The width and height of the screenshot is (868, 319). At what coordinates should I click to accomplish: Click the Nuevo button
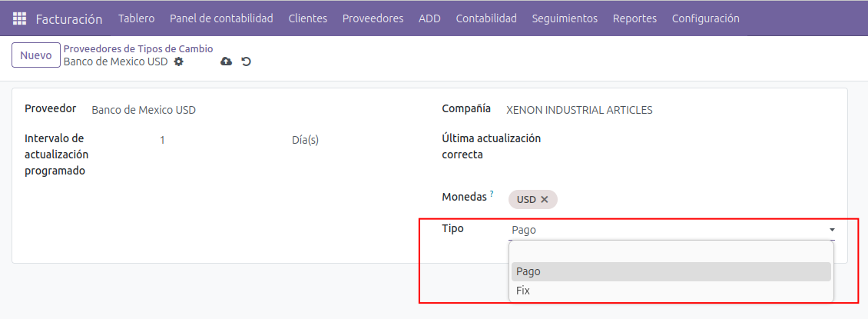coord(36,55)
